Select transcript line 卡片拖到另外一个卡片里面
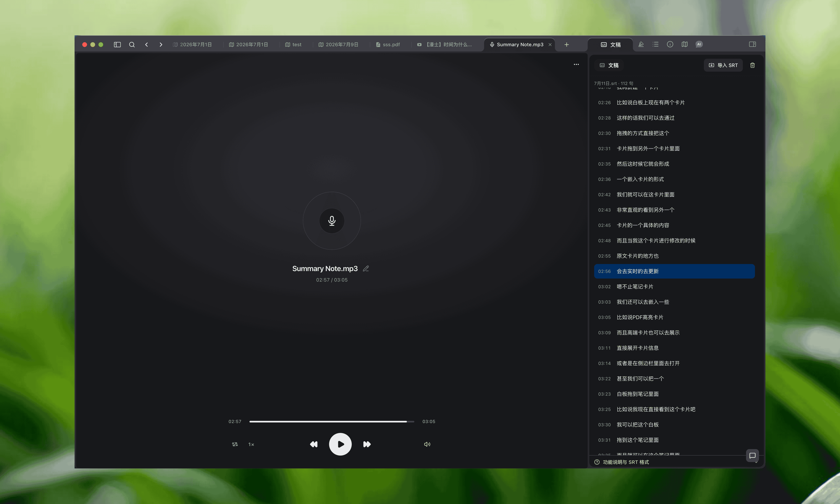The height and width of the screenshot is (504, 840). 675,148
